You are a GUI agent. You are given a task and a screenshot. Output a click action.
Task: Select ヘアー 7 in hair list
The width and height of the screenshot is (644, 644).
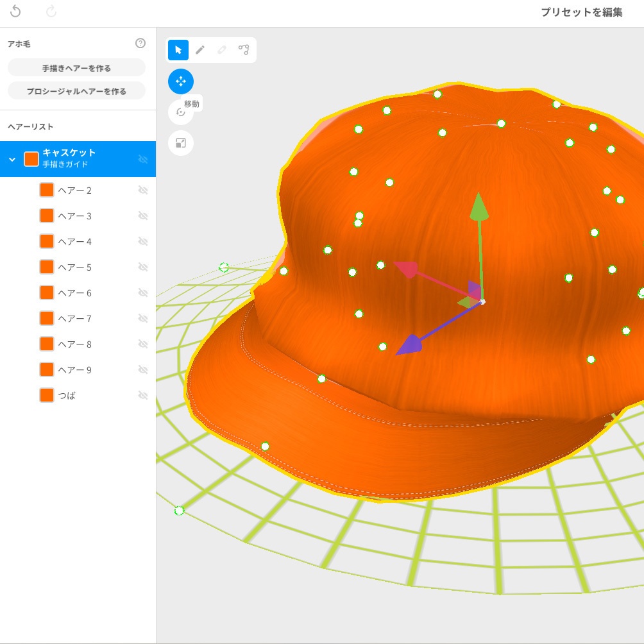click(x=78, y=318)
